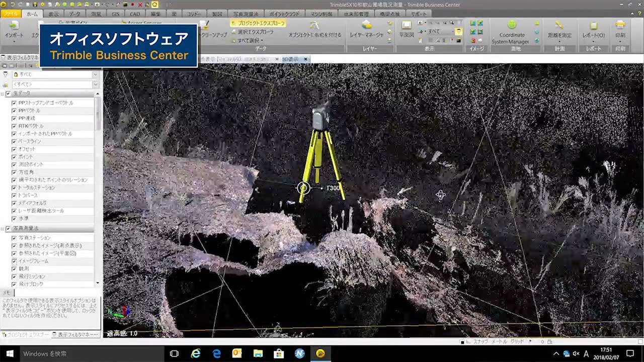The image size is (644, 362).
Task: Toggle the イメージフレーム checkbox
Action: (x=14, y=261)
